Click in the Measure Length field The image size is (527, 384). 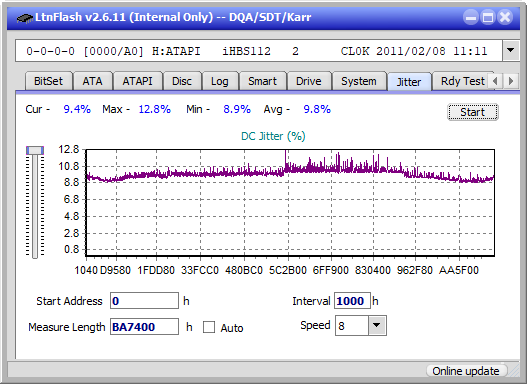(145, 327)
